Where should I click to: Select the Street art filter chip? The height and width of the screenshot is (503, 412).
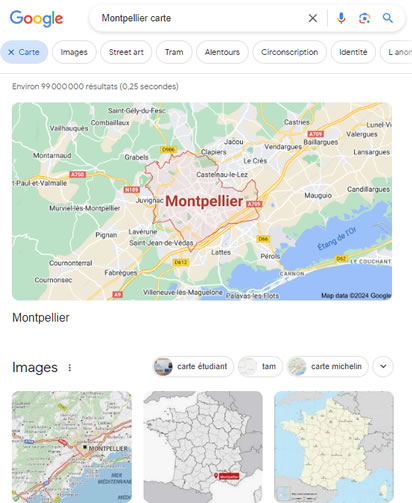pos(126,52)
